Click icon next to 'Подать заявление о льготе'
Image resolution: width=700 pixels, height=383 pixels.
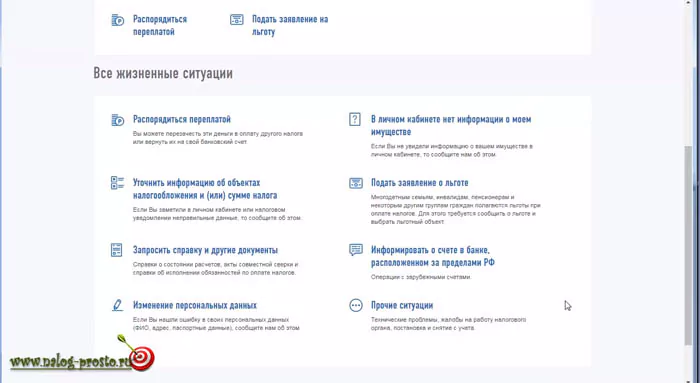[x=356, y=183]
